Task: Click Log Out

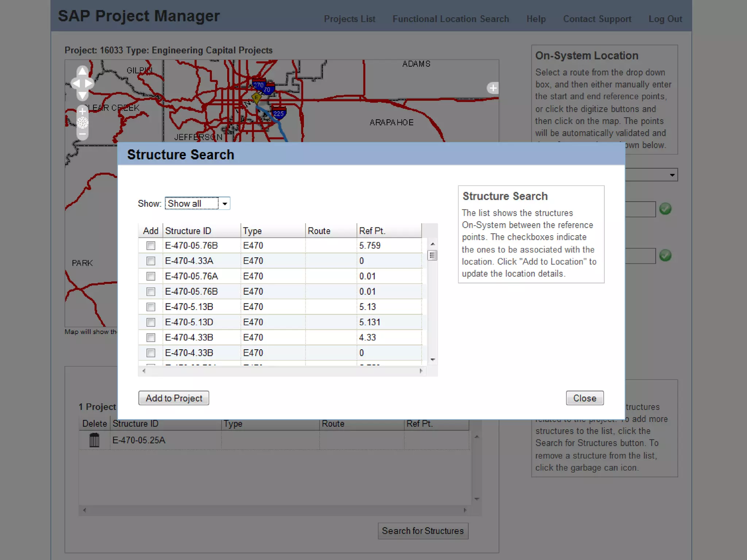Action: pos(665,19)
